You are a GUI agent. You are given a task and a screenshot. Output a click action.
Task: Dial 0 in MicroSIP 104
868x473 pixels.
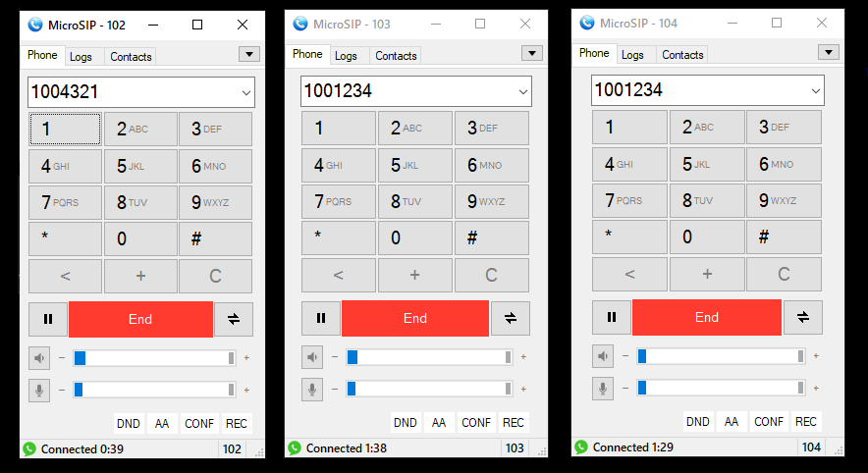[707, 236]
